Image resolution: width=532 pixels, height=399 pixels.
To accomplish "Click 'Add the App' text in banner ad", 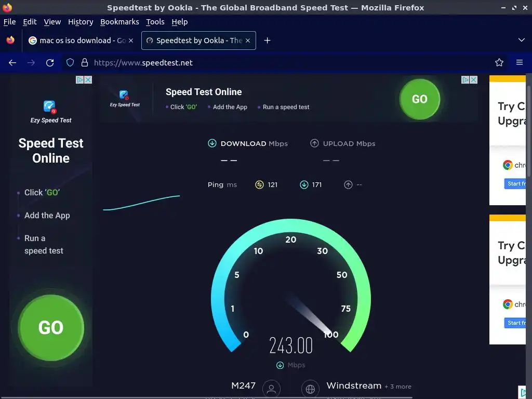I will tap(230, 107).
